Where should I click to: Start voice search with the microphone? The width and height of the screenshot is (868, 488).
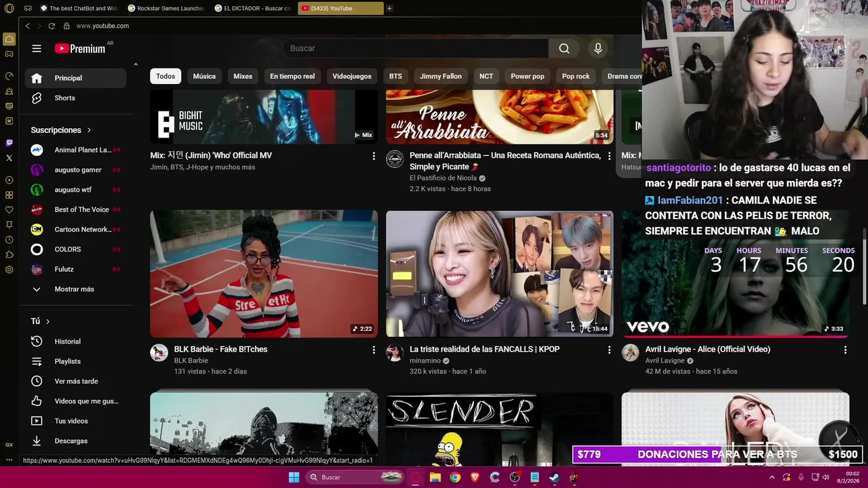pyautogui.click(x=598, y=48)
